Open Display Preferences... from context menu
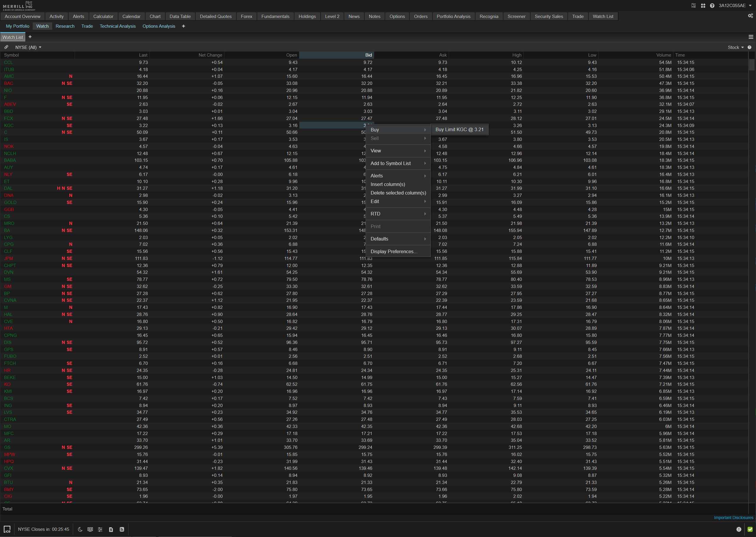The image size is (756, 537). coord(398,252)
